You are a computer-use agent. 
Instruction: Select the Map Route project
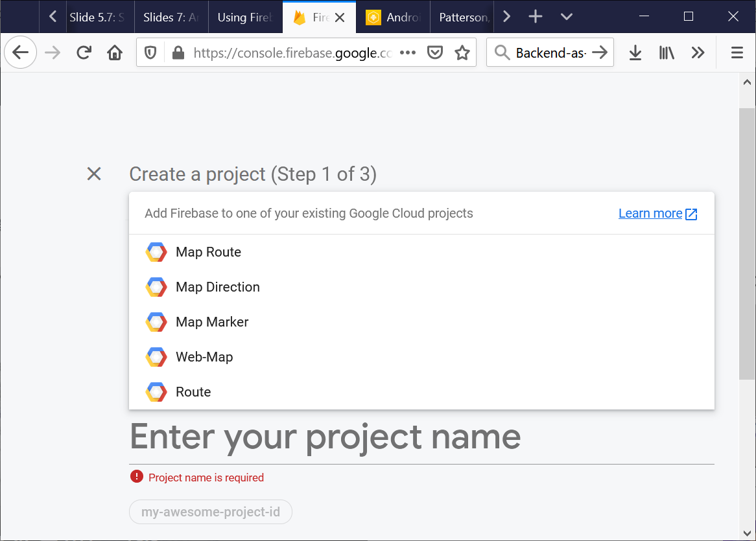[x=208, y=252]
